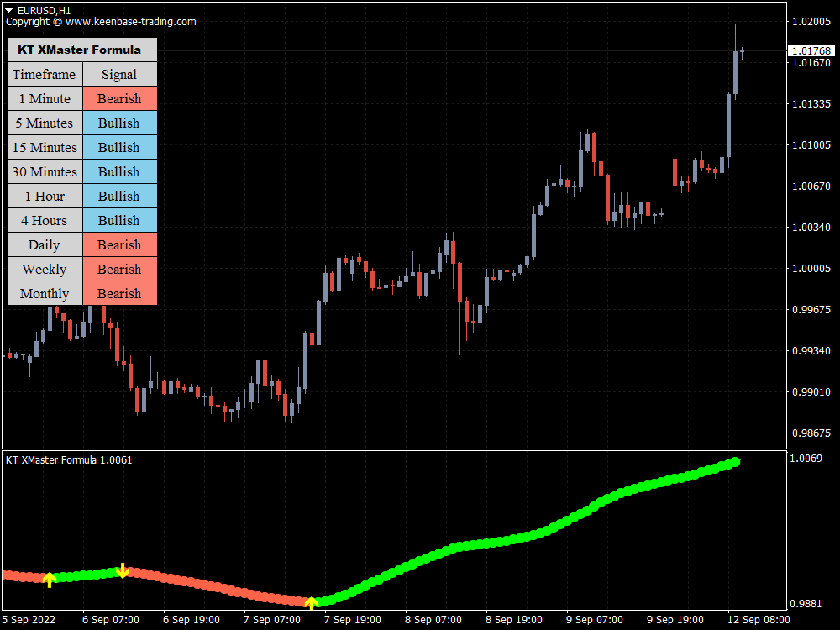Click the Bullish signal for 30 Minutes

point(120,172)
